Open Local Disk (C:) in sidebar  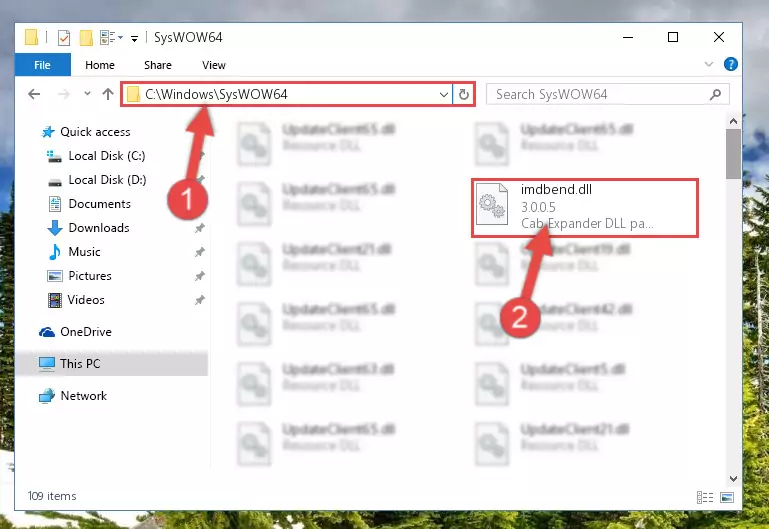click(x=106, y=155)
